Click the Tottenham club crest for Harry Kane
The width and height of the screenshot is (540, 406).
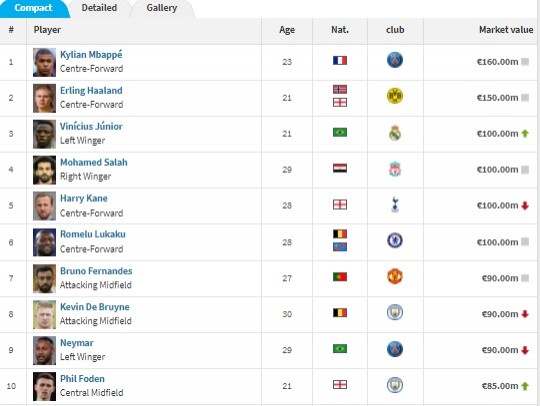pyautogui.click(x=395, y=205)
